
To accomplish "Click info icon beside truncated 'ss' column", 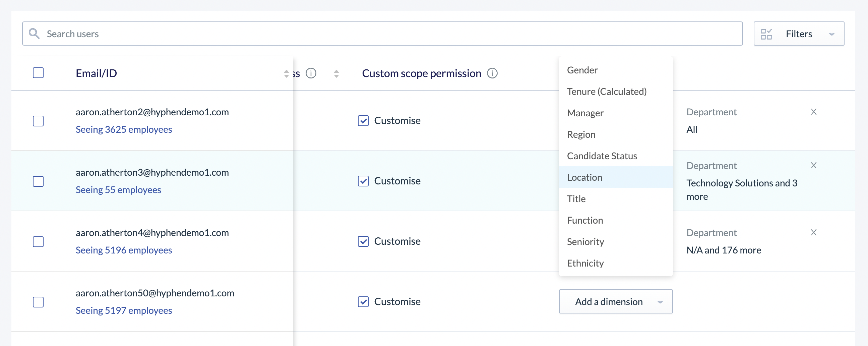I will coord(311,73).
